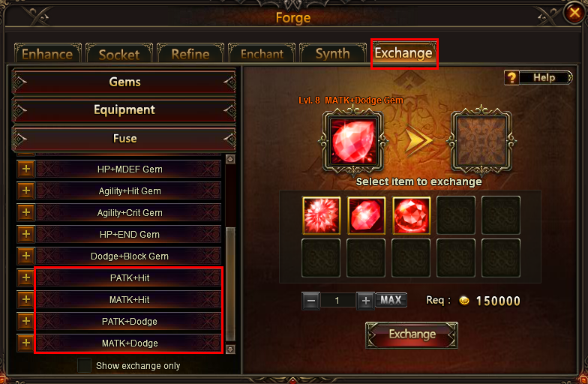Click the gem list scrollbar down arrow
Screen dimensions: 588x384
click(230, 349)
